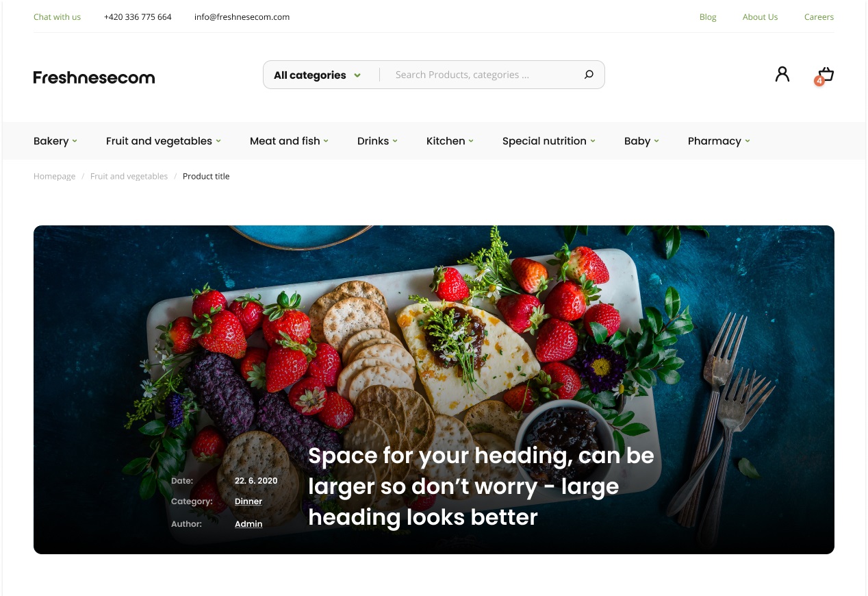Click the Dinner category link

248,501
